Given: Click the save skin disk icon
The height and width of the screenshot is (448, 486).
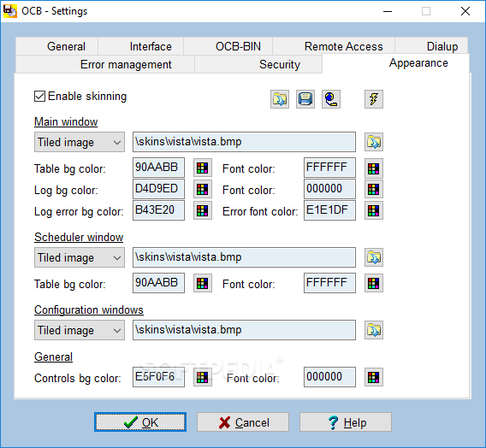Looking at the screenshot, I should 305,99.
